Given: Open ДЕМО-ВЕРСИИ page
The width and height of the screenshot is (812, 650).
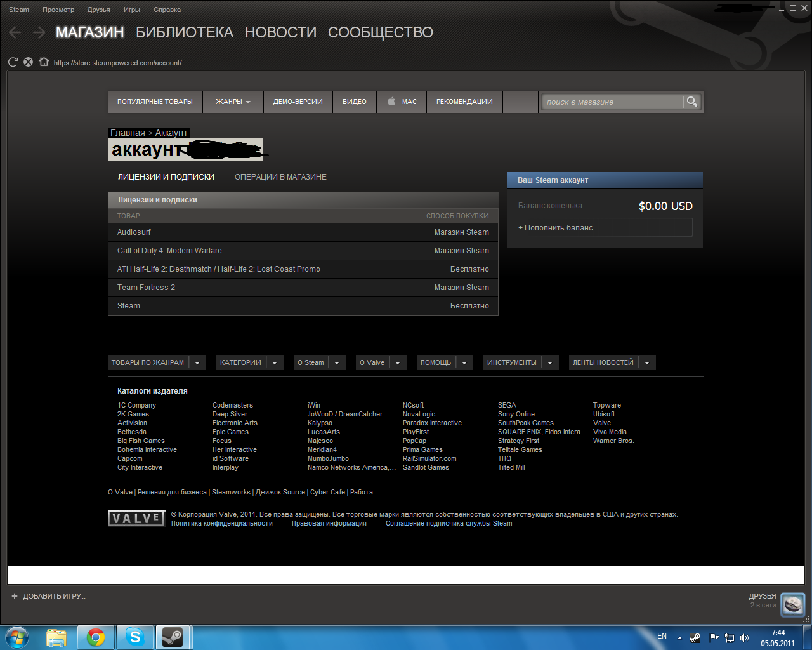Looking at the screenshot, I should [x=298, y=102].
